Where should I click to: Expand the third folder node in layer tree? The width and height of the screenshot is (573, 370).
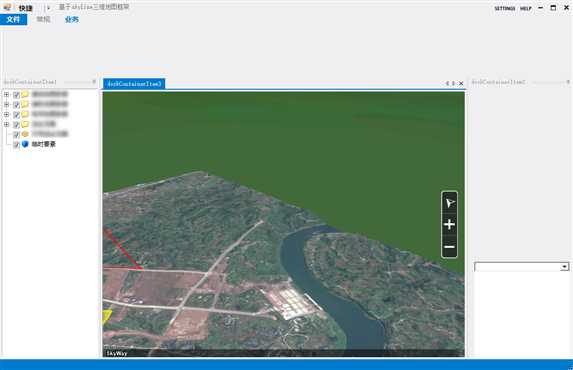coord(6,114)
